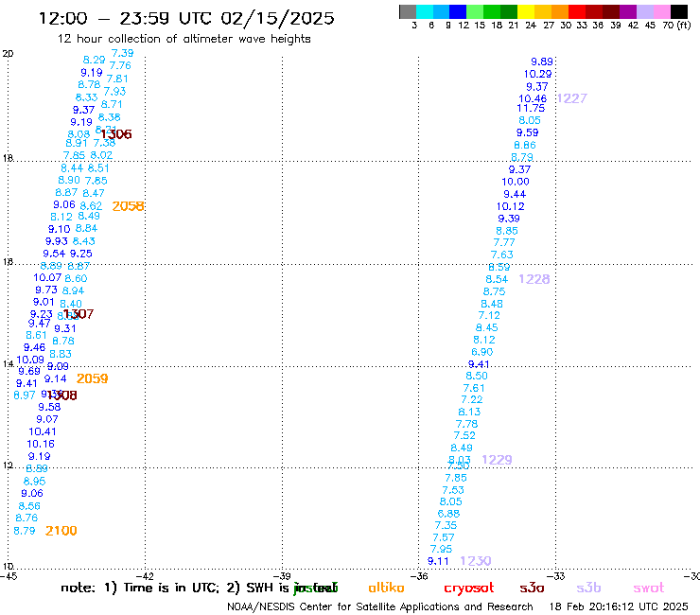
Task: Click the lavender legend swatch
Action: coord(644,11)
